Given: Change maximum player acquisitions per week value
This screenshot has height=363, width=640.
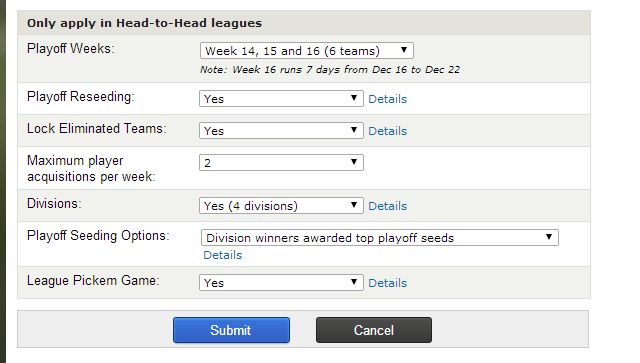Looking at the screenshot, I should coord(281,163).
